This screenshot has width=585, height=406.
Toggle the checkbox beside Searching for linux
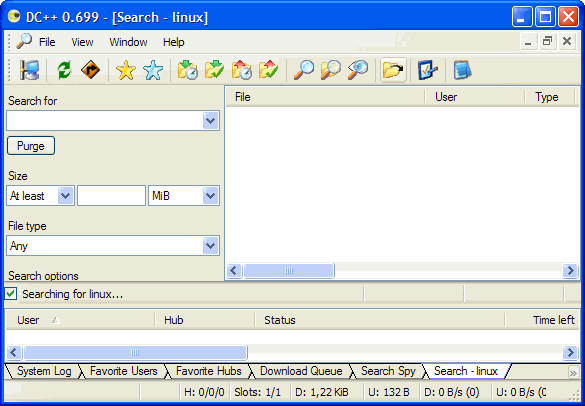coord(11,294)
